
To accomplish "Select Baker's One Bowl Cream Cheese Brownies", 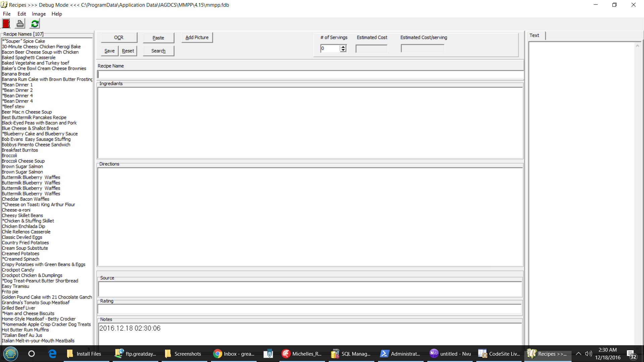I will pos(44,68).
